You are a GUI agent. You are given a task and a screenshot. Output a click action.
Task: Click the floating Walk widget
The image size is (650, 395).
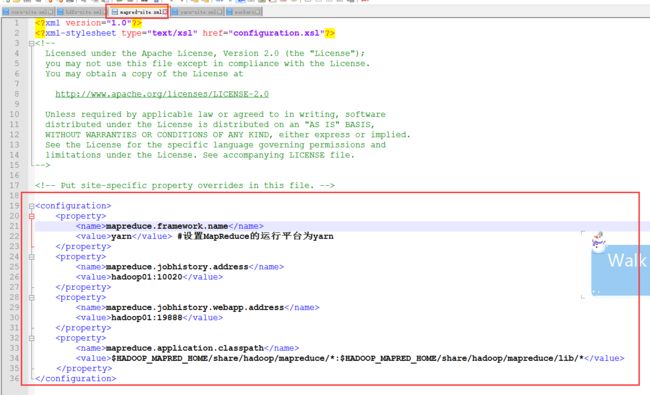[x=621, y=269]
